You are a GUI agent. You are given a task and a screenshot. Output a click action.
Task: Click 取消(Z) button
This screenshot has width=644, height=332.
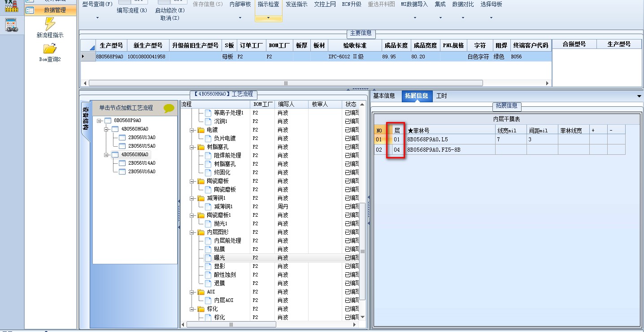pyautogui.click(x=170, y=18)
